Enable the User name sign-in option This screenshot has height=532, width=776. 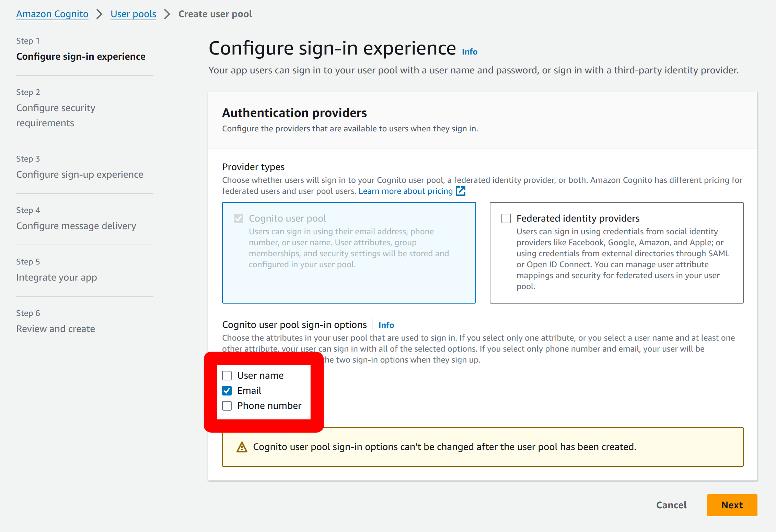227,376
